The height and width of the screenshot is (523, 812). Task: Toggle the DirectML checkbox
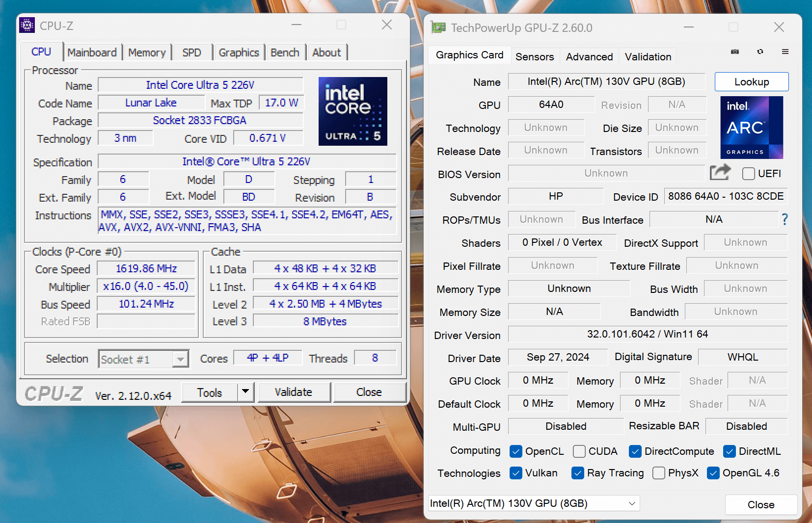(x=729, y=451)
